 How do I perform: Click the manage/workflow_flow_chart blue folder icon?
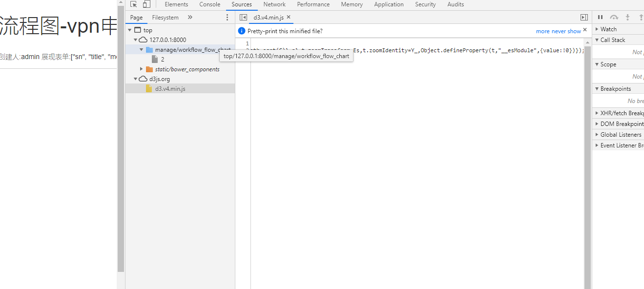(x=149, y=50)
